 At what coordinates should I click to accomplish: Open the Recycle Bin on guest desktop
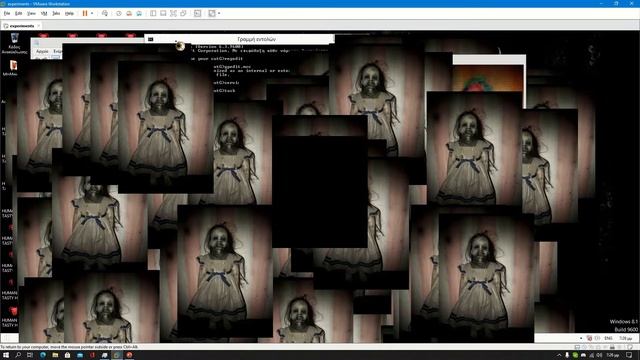14,44
